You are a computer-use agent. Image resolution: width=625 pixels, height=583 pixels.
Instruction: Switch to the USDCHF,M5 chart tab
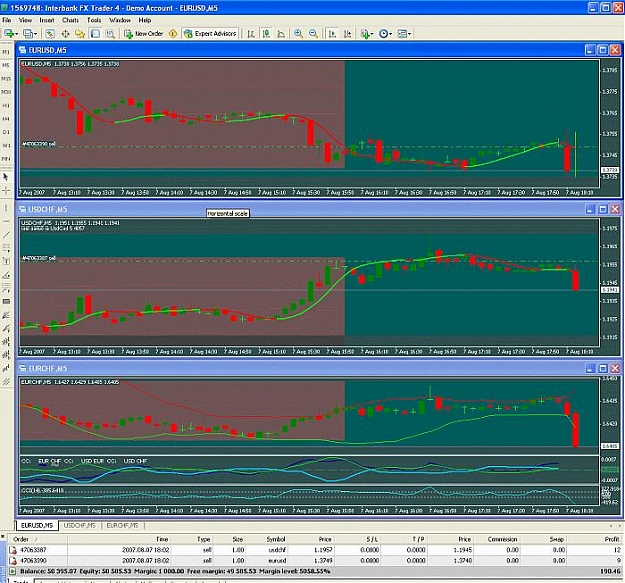[x=80, y=526]
